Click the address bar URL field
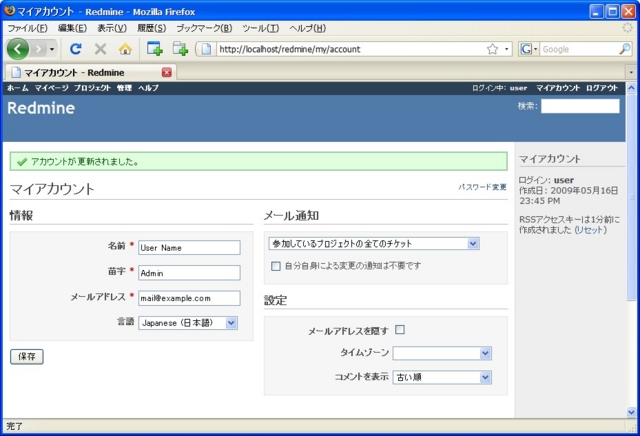This screenshot has height=436, width=640. coord(350,49)
